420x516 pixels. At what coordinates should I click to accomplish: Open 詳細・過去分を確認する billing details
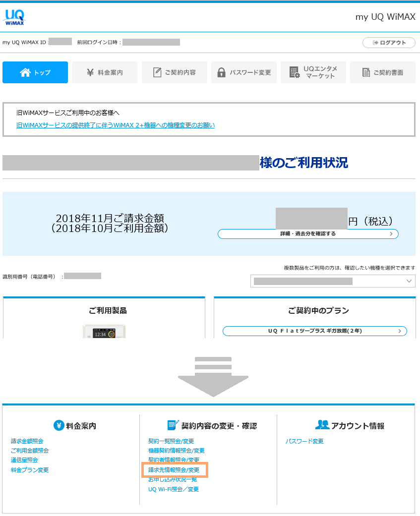coord(307,233)
